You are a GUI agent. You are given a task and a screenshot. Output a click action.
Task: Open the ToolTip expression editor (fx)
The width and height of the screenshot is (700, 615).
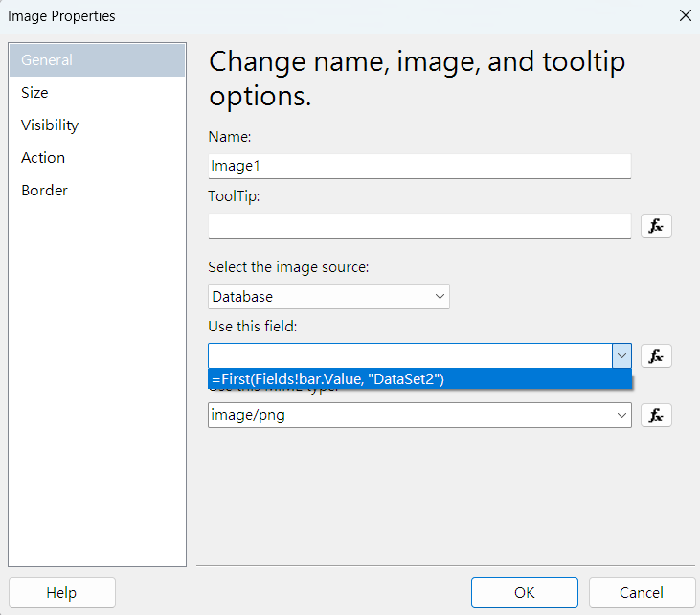(x=656, y=226)
